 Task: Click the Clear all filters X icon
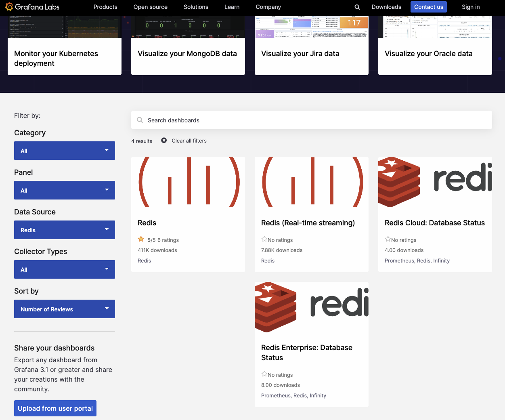[x=164, y=141]
